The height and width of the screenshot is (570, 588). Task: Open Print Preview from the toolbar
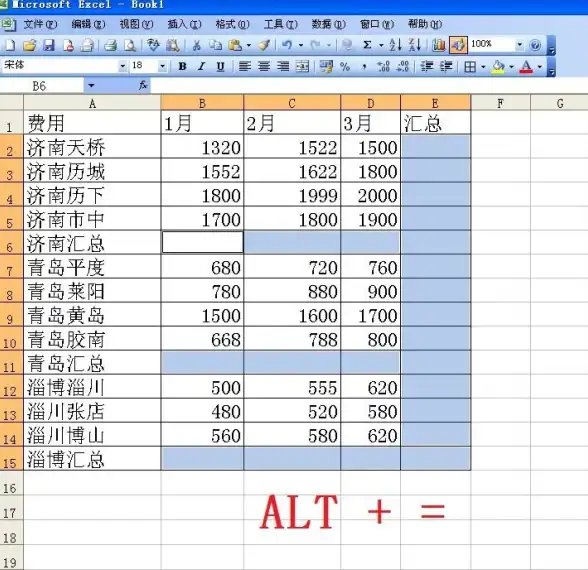(130, 46)
